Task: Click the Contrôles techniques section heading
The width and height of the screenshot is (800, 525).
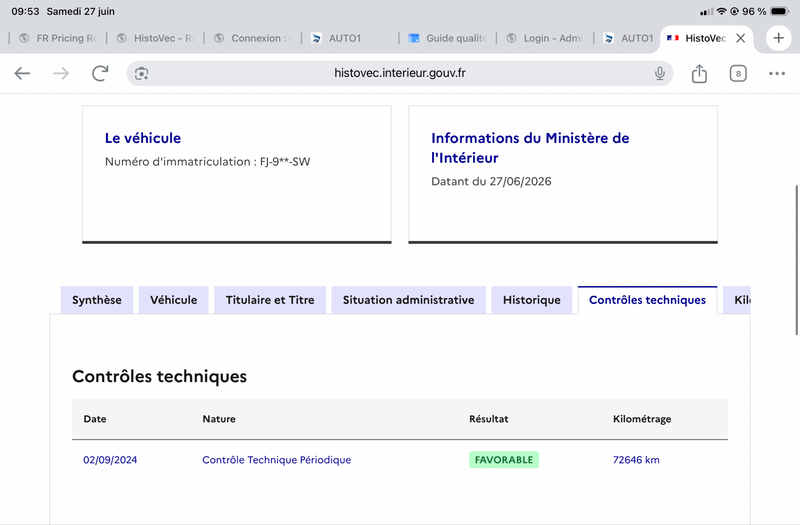Action: click(160, 377)
